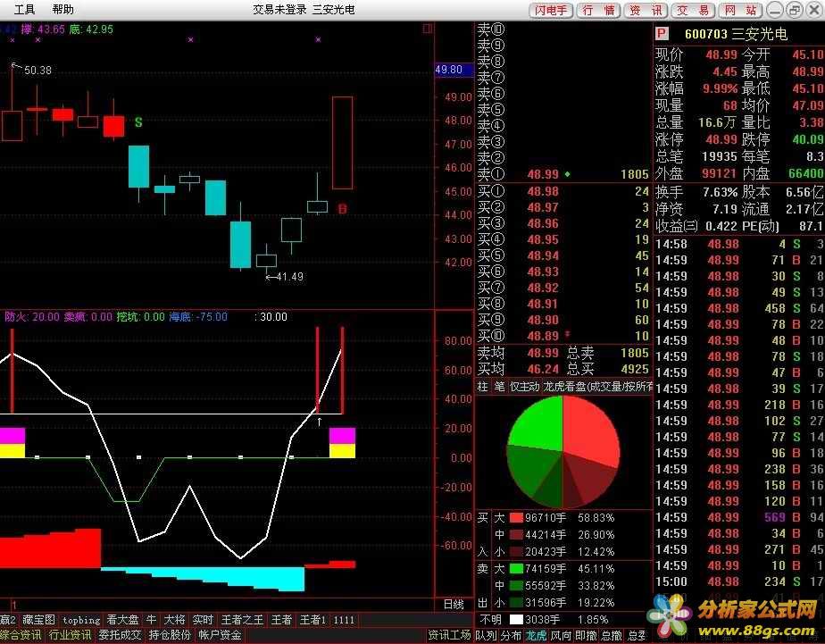Click the 买⑩ price 48.89
The height and width of the screenshot is (644, 825).
tap(543, 336)
